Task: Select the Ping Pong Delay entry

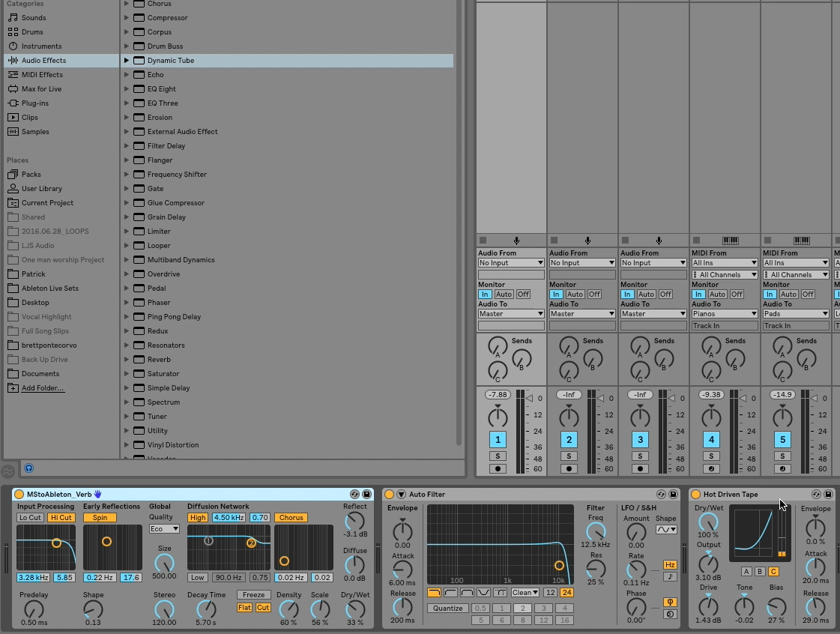Action: tap(174, 317)
